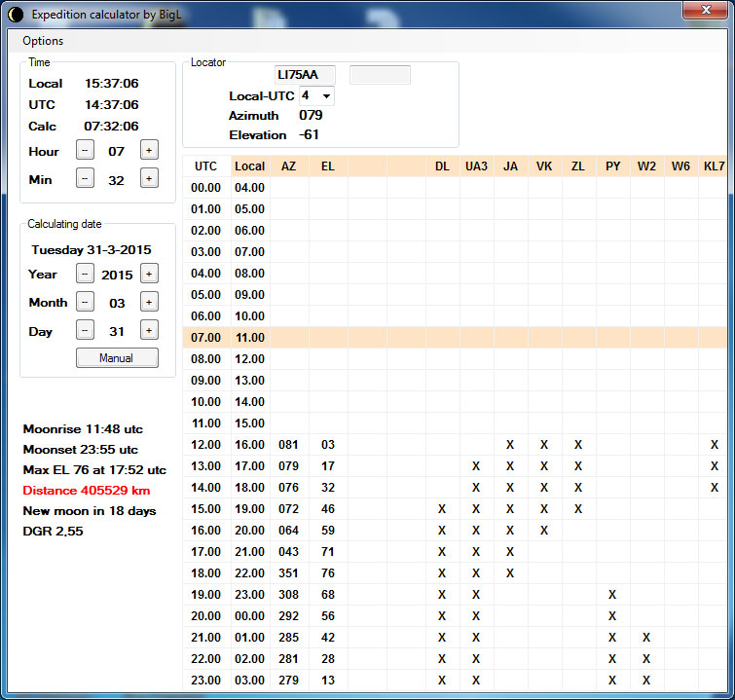Click the DL column header
735x700 pixels.
click(442, 166)
